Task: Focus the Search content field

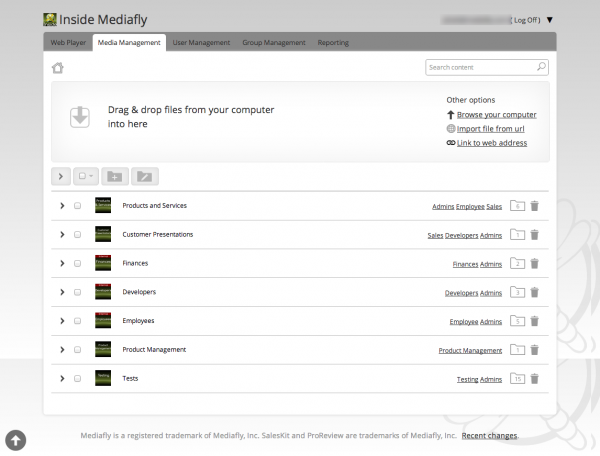Action: pyautogui.click(x=487, y=67)
